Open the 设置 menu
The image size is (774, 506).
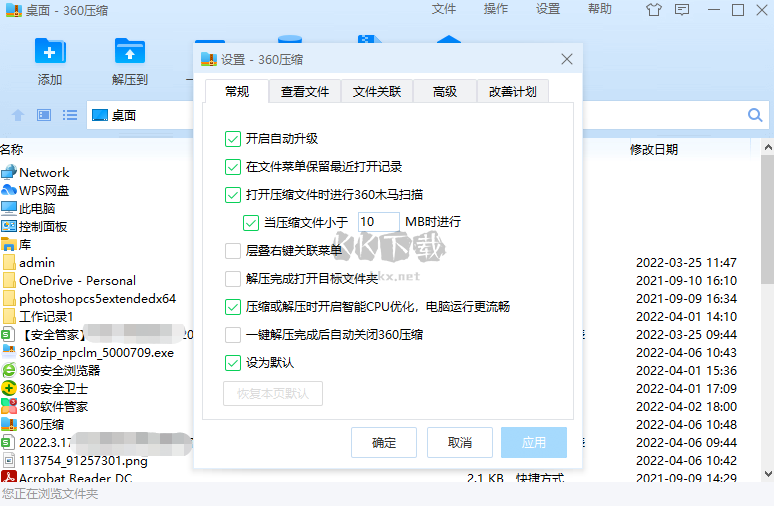point(548,9)
